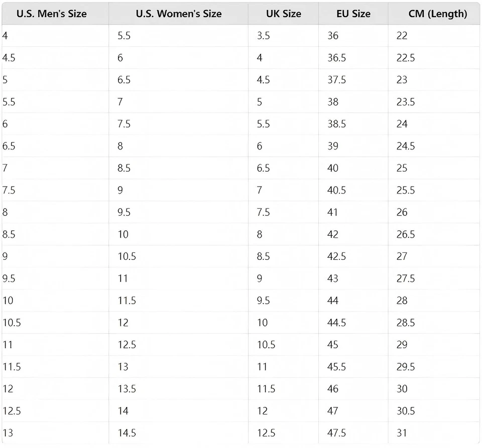Select U.S. Men's size 10.5 cell
Viewport: 482px width, 448px height.
pyautogui.click(x=12, y=323)
